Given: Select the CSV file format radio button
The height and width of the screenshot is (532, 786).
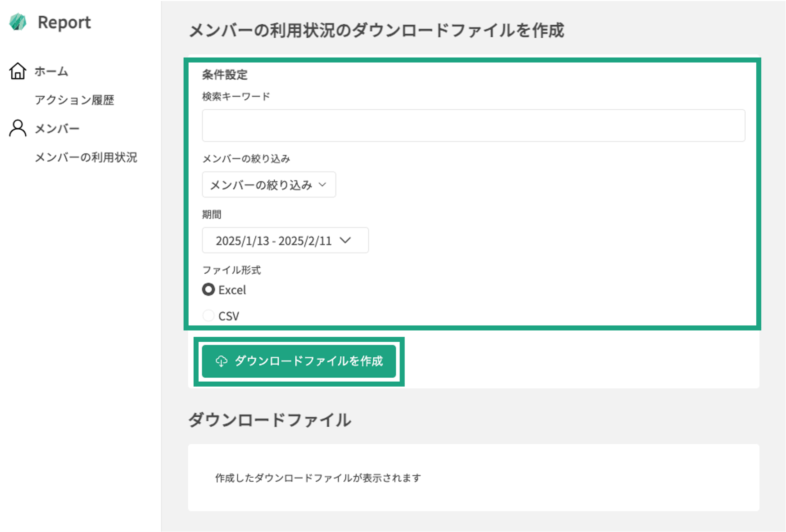Looking at the screenshot, I should point(208,315).
